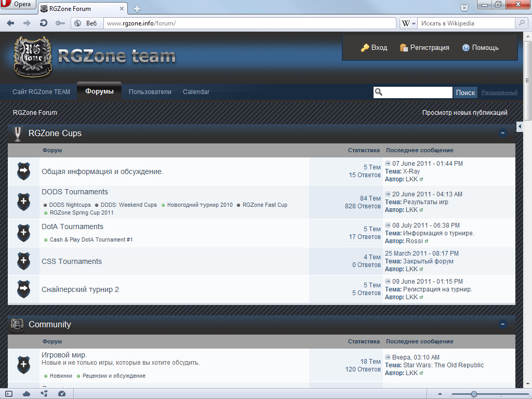Image resolution: width=532 pixels, height=399 pixels.
Task: Open last post topic X-Ray
Action: coord(411,171)
